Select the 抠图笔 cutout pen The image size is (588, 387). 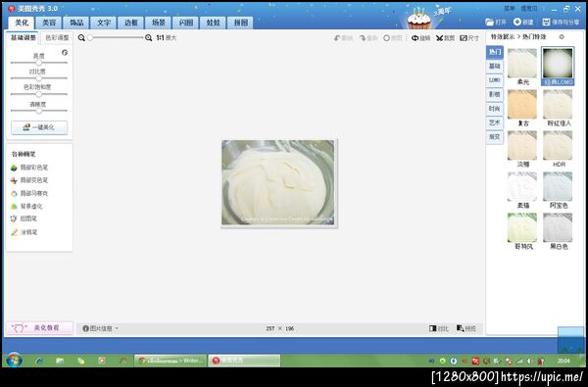tap(24, 218)
